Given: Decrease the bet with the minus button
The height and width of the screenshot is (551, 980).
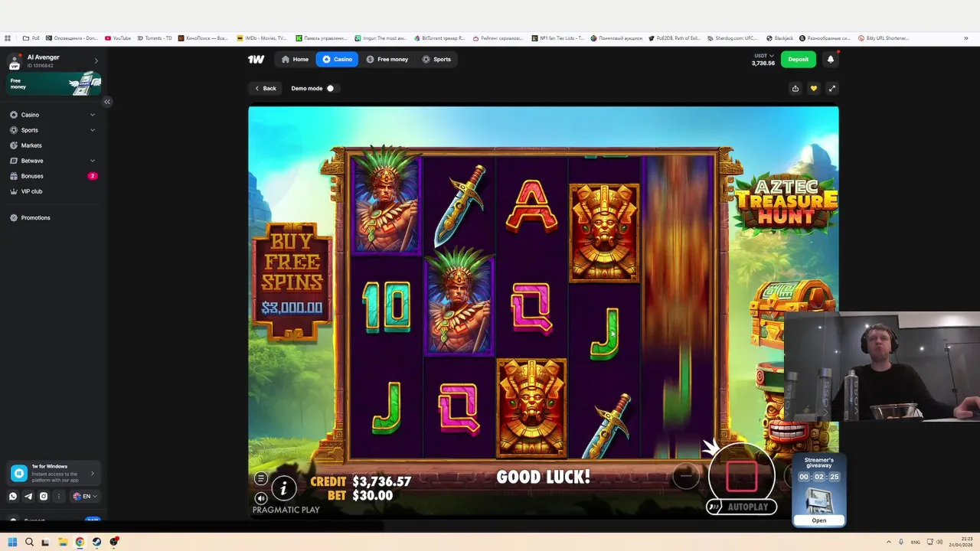Looking at the screenshot, I should point(686,476).
